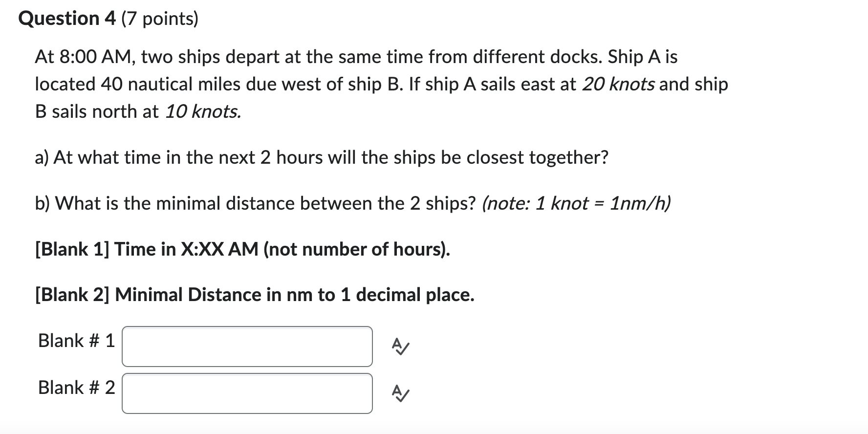868x434 pixels.
Task: Click the part a) question text
Action: tap(322, 157)
